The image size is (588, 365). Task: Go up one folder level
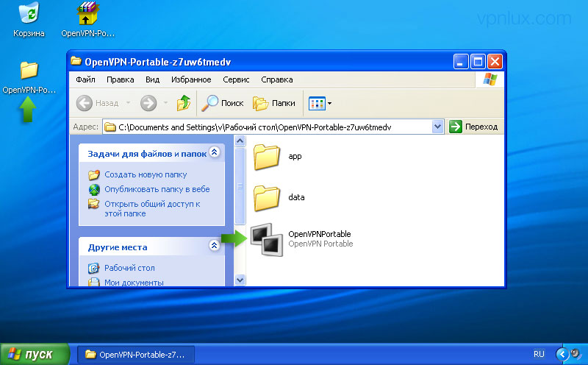(x=183, y=103)
